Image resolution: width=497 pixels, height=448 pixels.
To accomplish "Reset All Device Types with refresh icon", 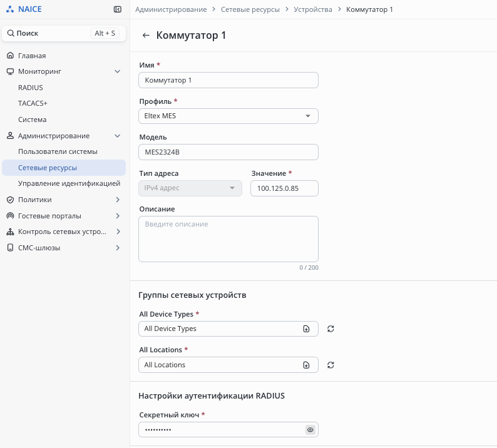I will (x=330, y=328).
